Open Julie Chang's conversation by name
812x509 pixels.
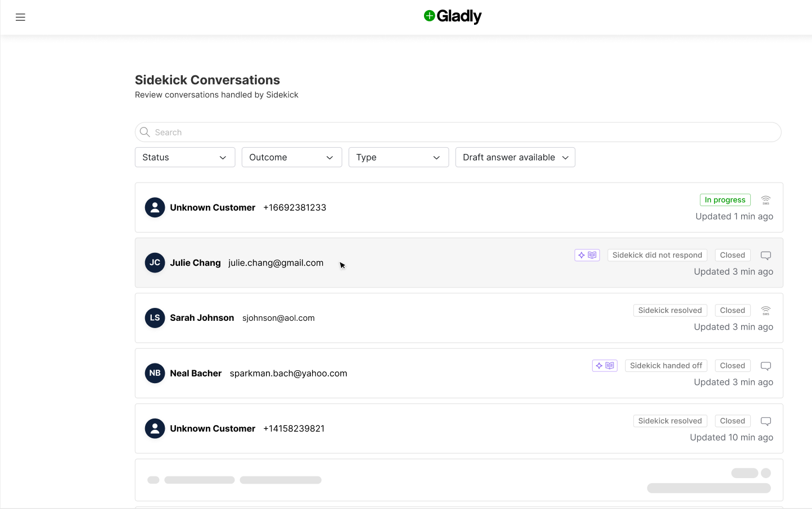[x=195, y=262]
